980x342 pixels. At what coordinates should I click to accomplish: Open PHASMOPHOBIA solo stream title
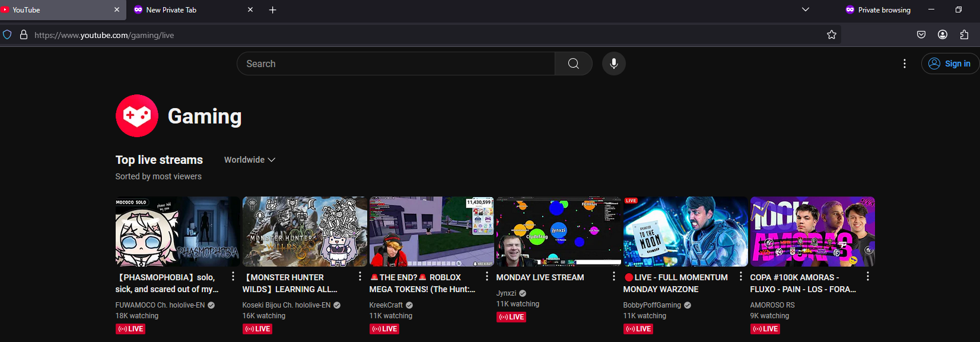167,283
